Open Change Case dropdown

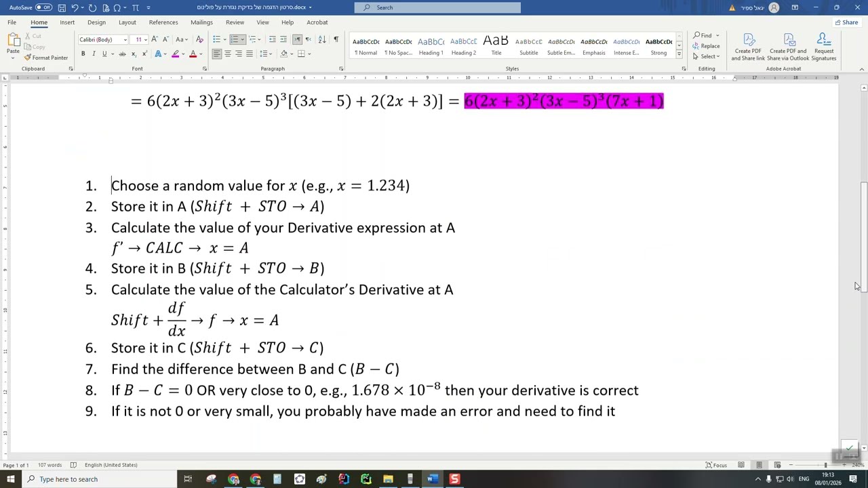click(x=182, y=39)
